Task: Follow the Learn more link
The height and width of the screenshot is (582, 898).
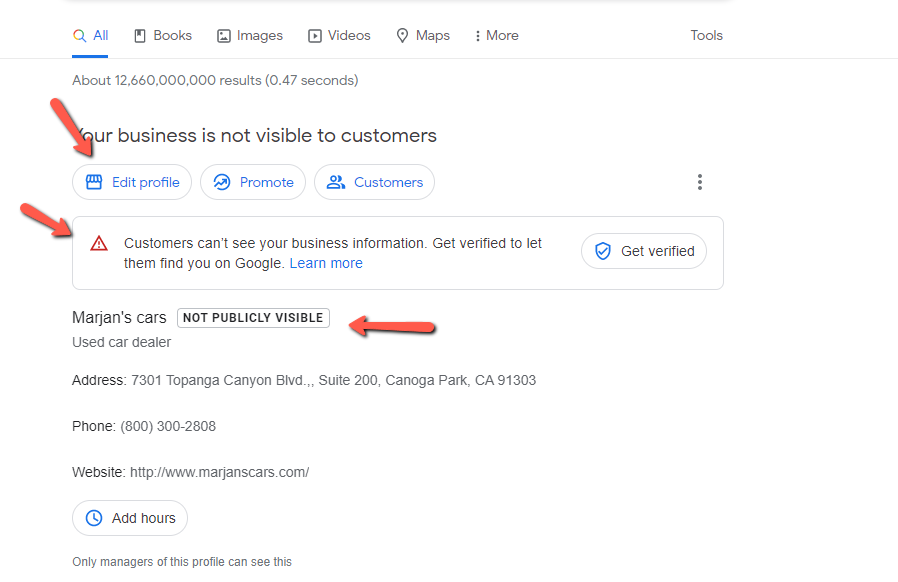Action: pyautogui.click(x=326, y=263)
